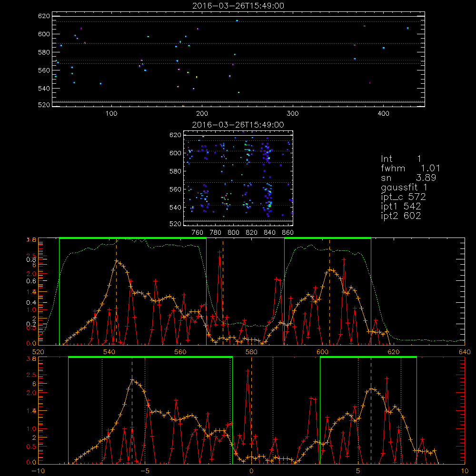Click the '860' x-axis label of the middle plot
The height and width of the screenshot is (476, 476).
pos(288,233)
